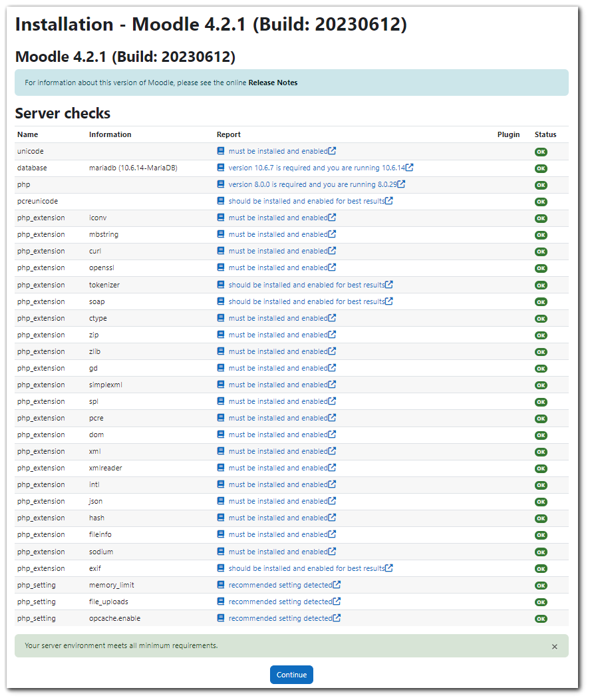
Task: Click the external link icon in the intl row
Action: 332,484
